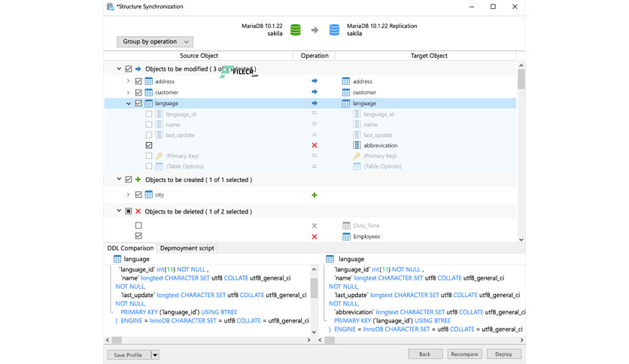Click left DDL pane vertical scrollbar thumb
The width and height of the screenshot is (629, 364).
point(314,289)
